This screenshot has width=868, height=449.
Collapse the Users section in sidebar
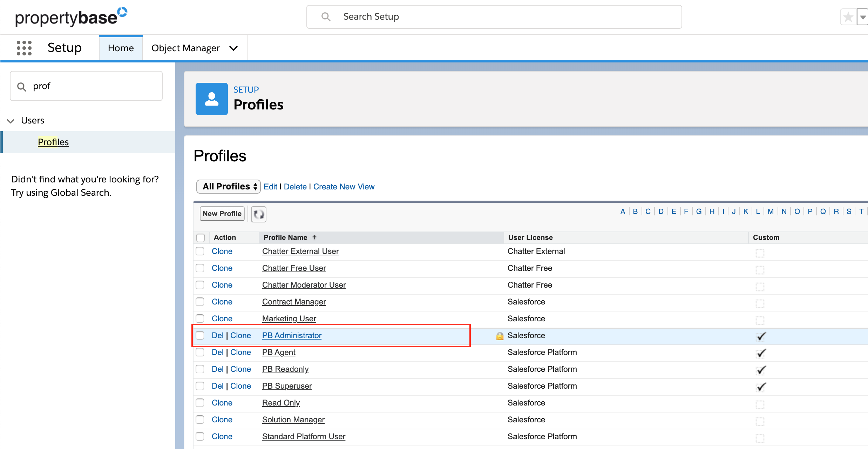(x=10, y=121)
